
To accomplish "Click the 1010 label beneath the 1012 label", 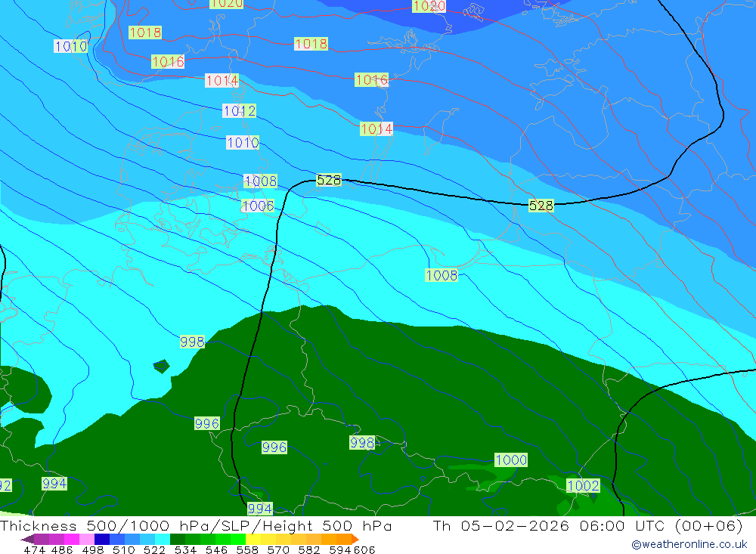I will coord(243,143).
